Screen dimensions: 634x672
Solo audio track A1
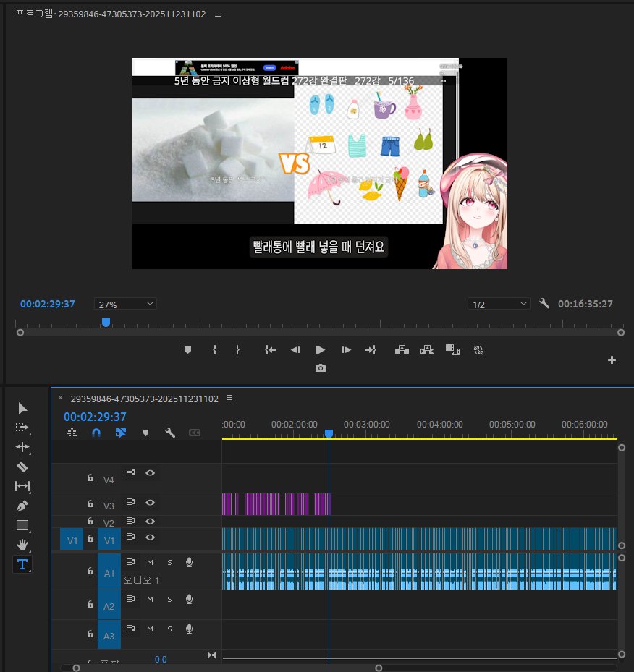pos(170,562)
